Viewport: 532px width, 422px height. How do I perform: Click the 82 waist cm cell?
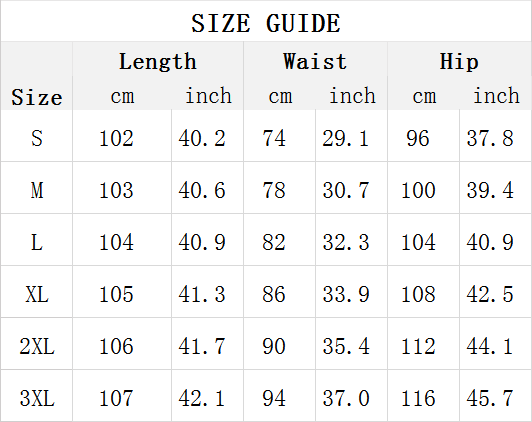273,242
